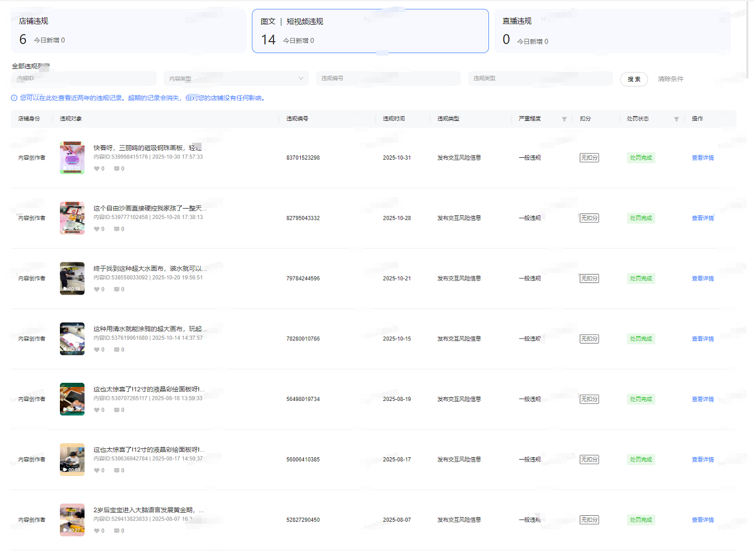The height and width of the screenshot is (560, 754).
Task: Click the heart icon on the 83701523298 row
Action: pyautogui.click(x=96, y=169)
